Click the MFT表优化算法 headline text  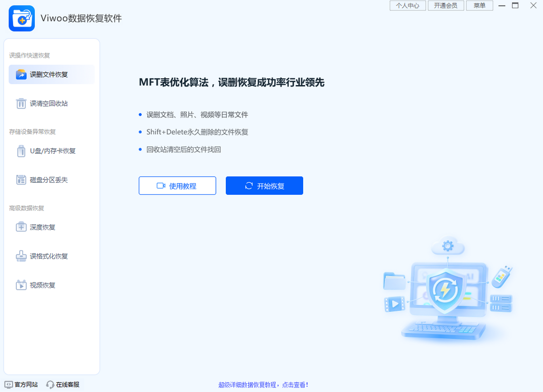[x=232, y=82]
